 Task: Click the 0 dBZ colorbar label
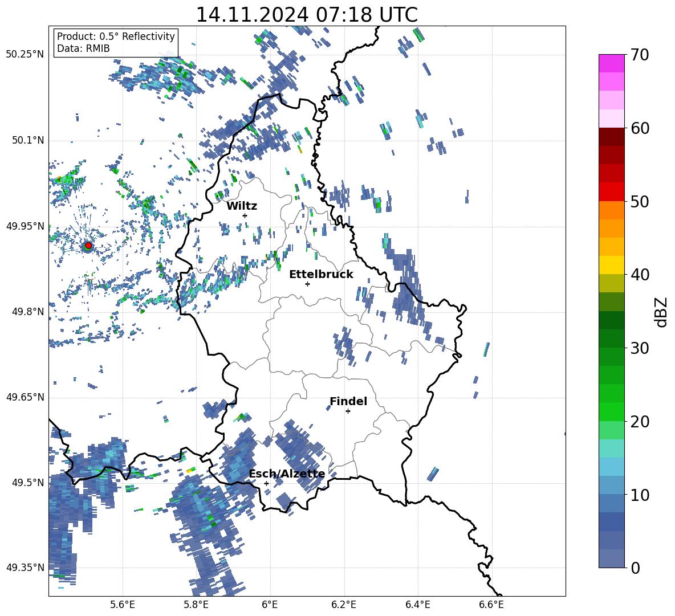[635, 568]
